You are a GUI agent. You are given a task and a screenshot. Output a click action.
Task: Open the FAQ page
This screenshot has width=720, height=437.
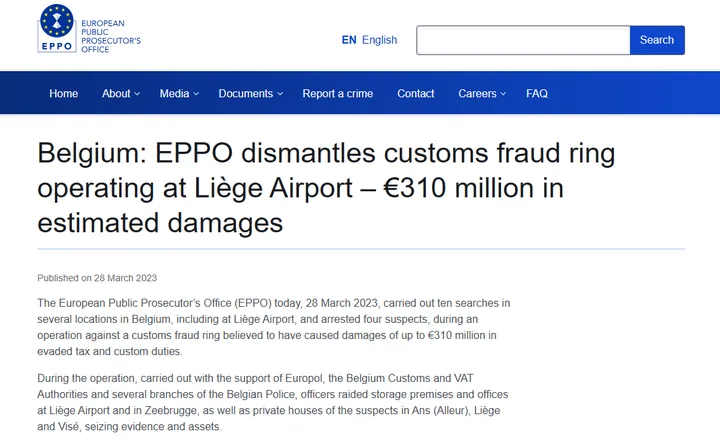pos(537,93)
